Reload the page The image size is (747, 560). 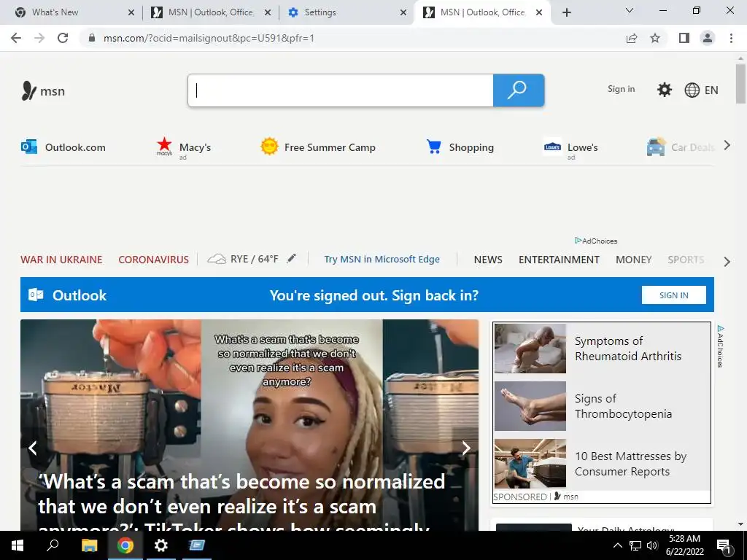point(63,38)
